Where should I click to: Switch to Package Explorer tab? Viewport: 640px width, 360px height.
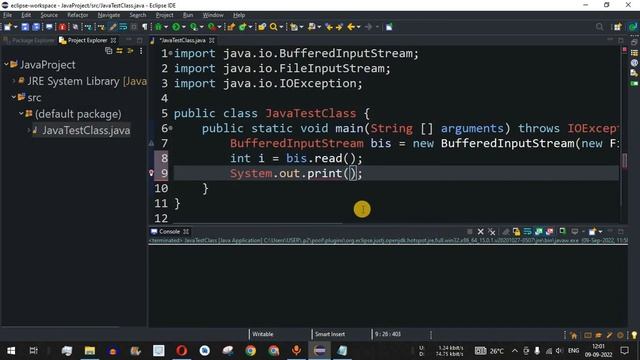click(29, 40)
